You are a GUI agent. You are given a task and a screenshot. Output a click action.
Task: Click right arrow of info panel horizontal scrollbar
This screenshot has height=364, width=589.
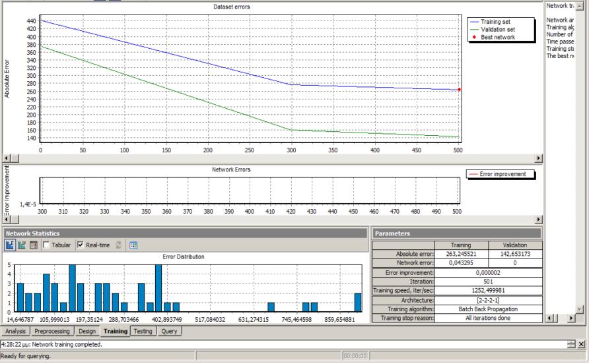tap(571, 318)
